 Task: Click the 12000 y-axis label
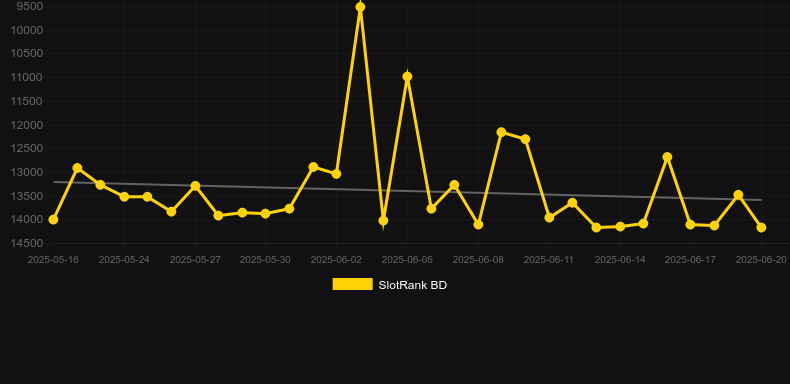27,125
